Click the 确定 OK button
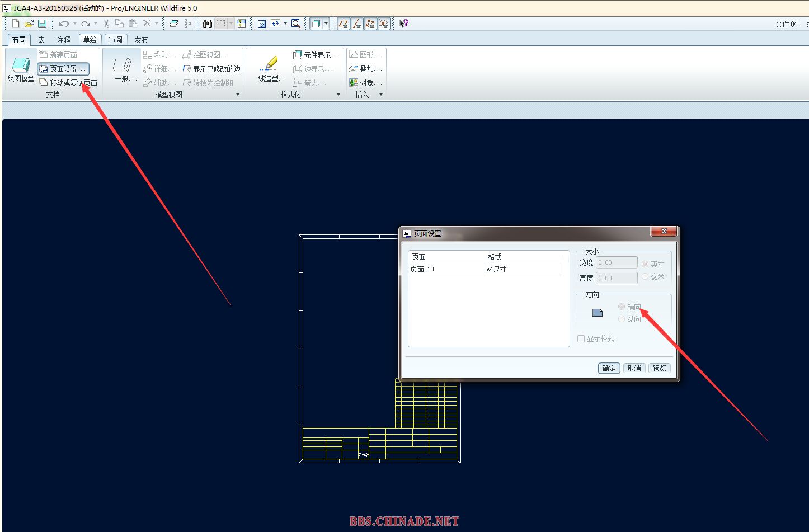809x532 pixels. 609,368
